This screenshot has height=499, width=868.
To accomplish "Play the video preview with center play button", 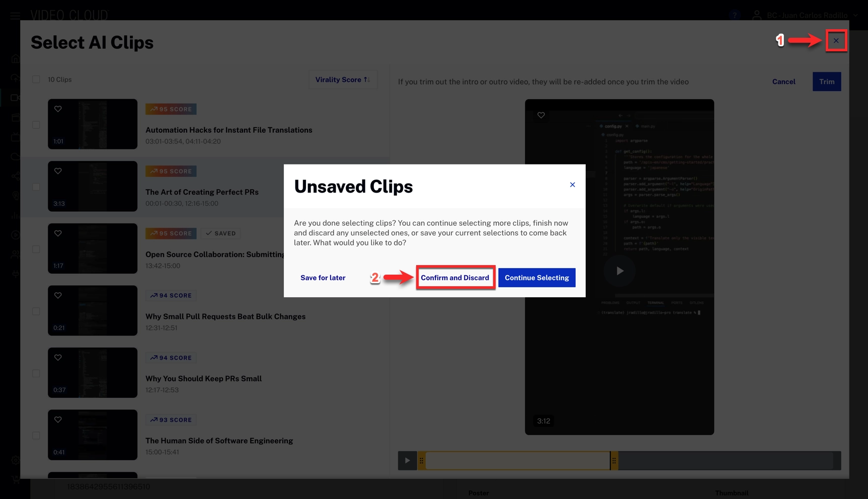I will click(x=619, y=271).
